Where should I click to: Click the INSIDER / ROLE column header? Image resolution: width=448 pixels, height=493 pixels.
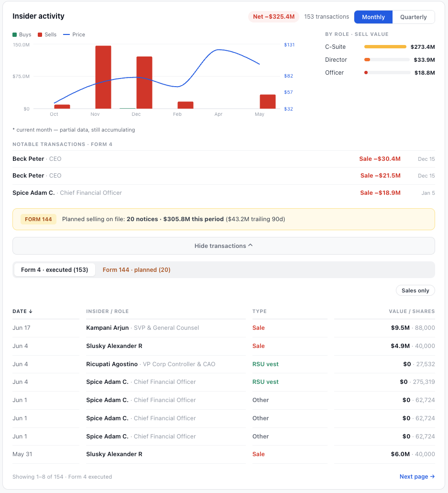(x=108, y=311)
